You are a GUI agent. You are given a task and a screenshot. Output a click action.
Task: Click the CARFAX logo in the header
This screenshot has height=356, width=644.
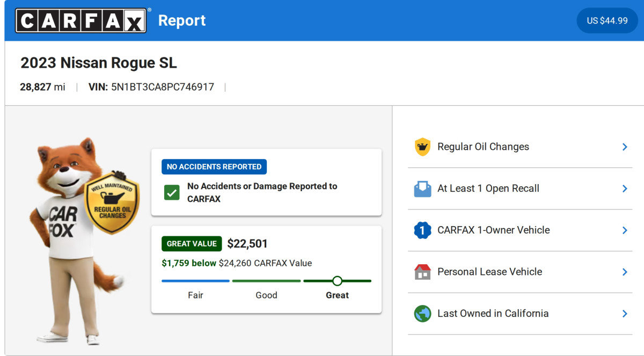80,20
